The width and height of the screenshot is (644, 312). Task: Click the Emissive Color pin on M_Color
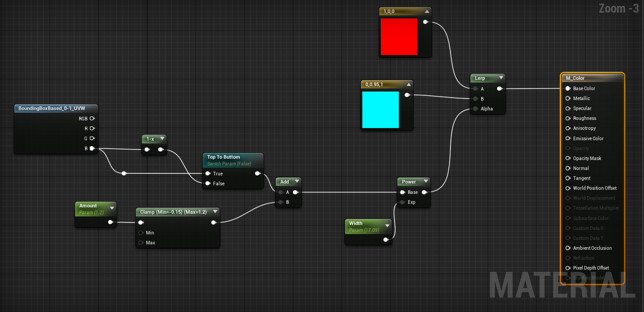(568, 138)
